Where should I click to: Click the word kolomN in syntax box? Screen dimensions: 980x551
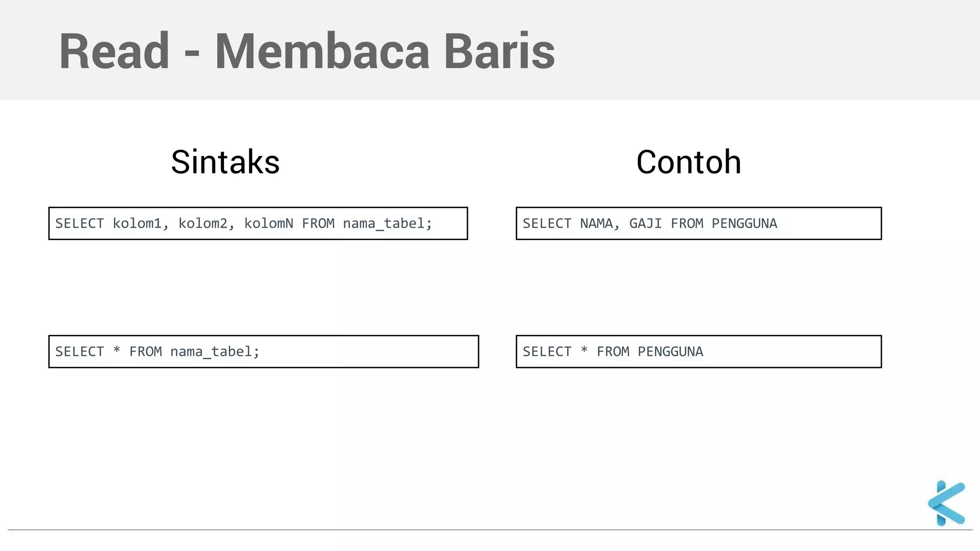(x=268, y=223)
